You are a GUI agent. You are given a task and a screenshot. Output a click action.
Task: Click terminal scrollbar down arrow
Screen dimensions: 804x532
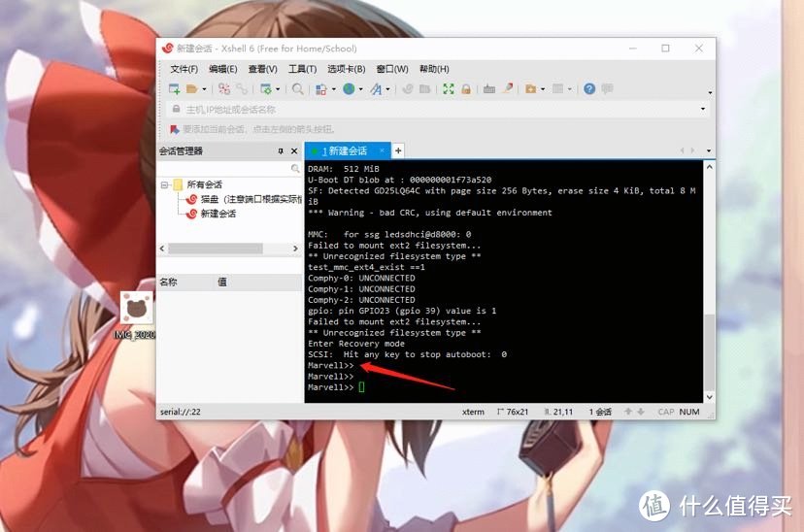click(709, 397)
